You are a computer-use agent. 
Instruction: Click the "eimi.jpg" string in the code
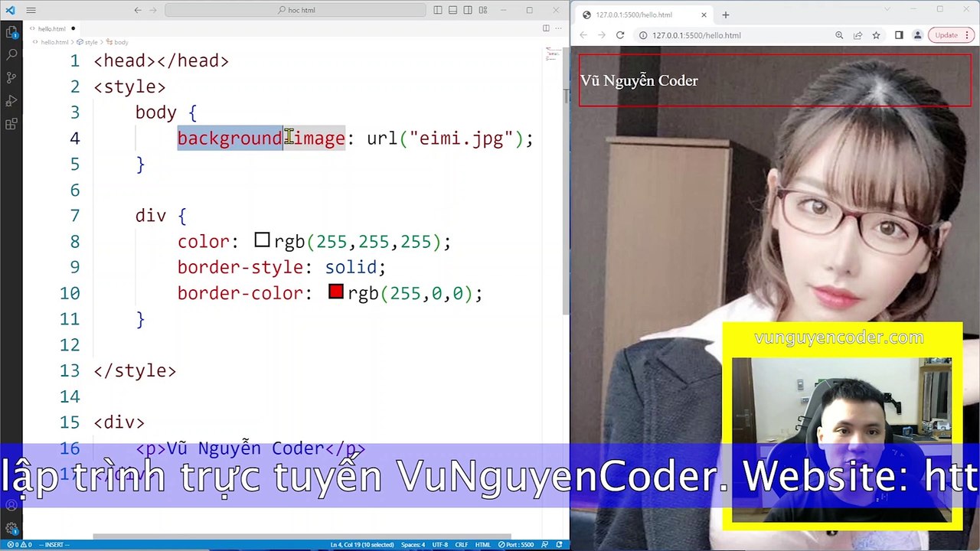[x=461, y=139]
